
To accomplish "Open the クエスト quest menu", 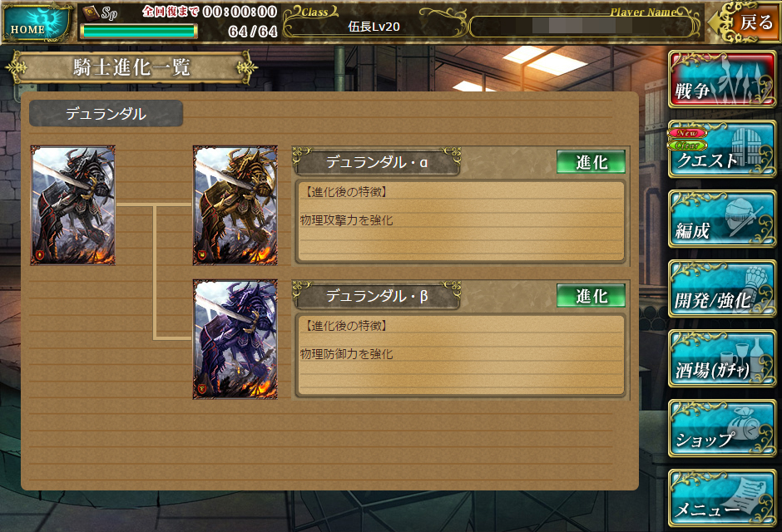I will [x=723, y=149].
